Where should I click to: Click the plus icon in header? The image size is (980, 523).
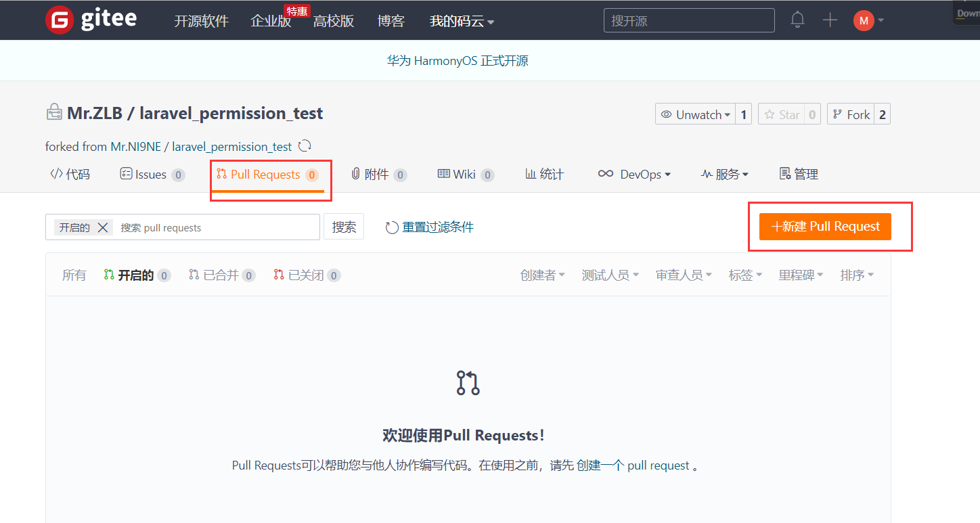point(830,20)
